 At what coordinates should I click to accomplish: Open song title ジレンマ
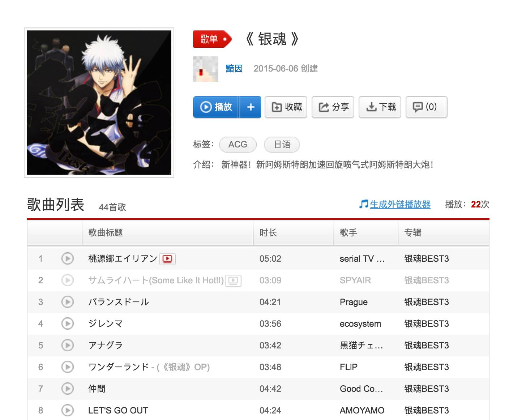pyautogui.click(x=106, y=323)
